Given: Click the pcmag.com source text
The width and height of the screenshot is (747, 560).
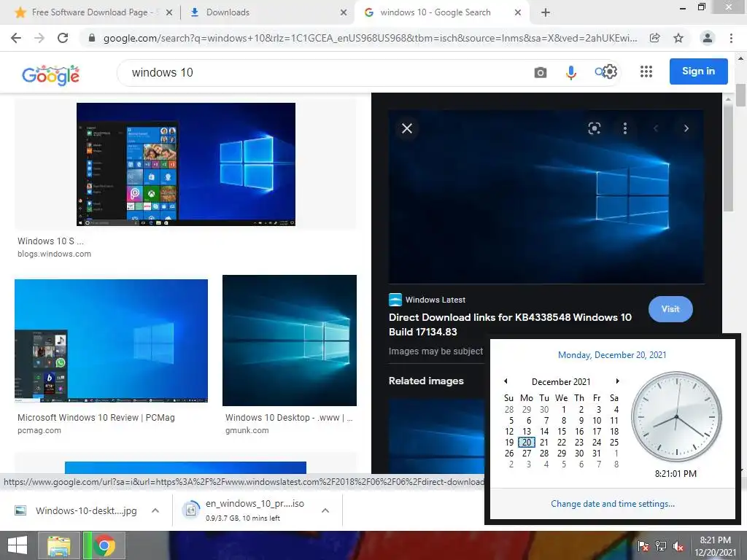Looking at the screenshot, I should coord(39,430).
